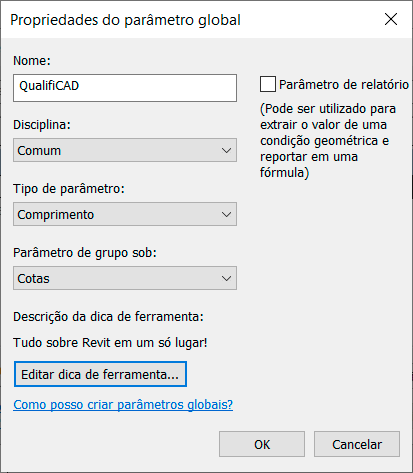The height and width of the screenshot is (473, 413).
Task: Dismiss the dialog with Cancelar
Action: (x=357, y=444)
